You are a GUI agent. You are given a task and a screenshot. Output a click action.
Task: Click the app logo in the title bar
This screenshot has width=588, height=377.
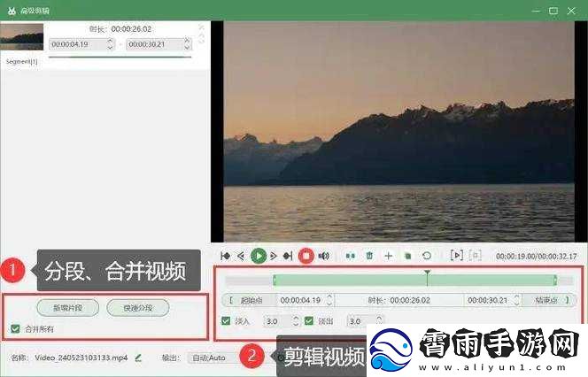tap(12, 11)
